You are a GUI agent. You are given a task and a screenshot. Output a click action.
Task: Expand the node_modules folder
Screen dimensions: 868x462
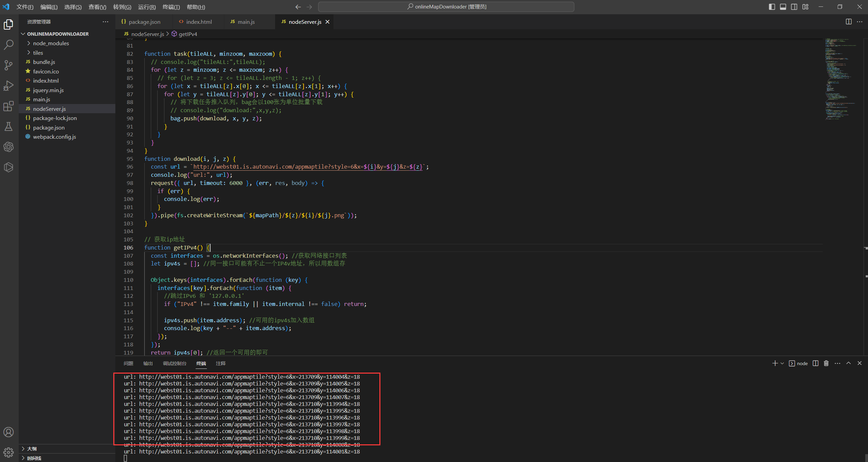pyautogui.click(x=67, y=43)
